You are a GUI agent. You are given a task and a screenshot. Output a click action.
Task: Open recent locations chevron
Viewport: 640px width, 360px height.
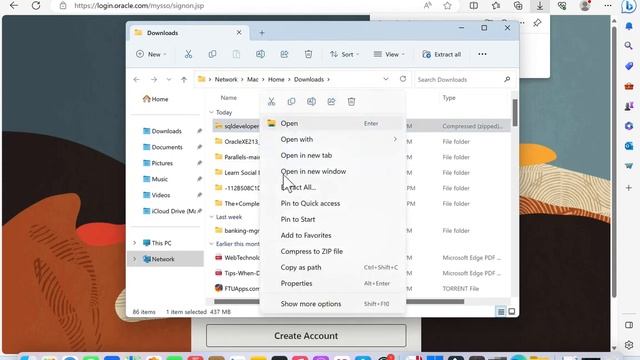[169, 80]
